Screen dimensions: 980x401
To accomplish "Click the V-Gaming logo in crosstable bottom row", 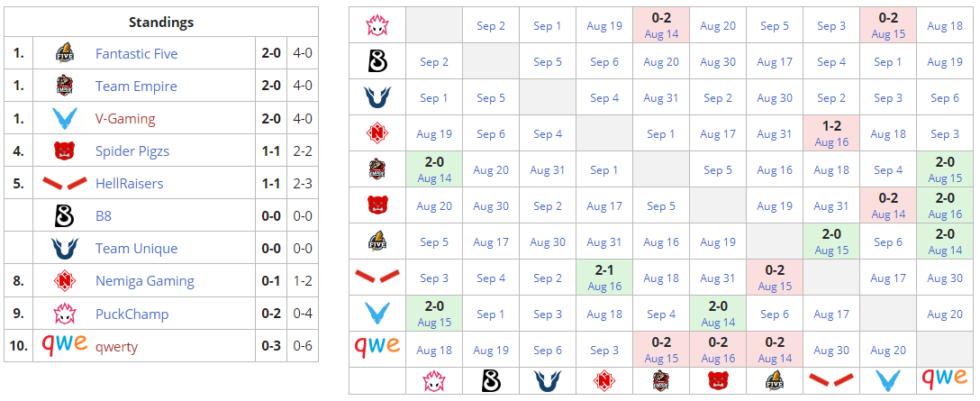I will click(x=887, y=379).
